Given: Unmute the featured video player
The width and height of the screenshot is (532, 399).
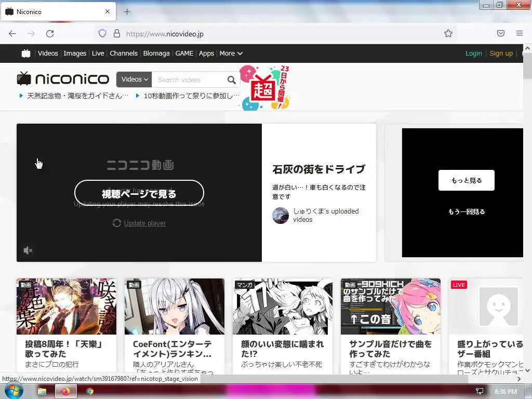Looking at the screenshot, I should pos(28,250).
